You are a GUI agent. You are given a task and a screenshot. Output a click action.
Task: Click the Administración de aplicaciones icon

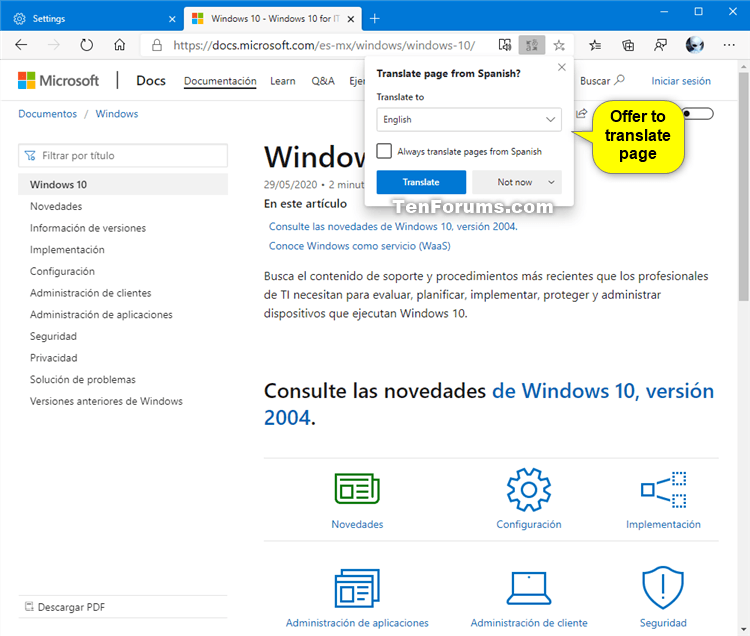tap(357, 588)
